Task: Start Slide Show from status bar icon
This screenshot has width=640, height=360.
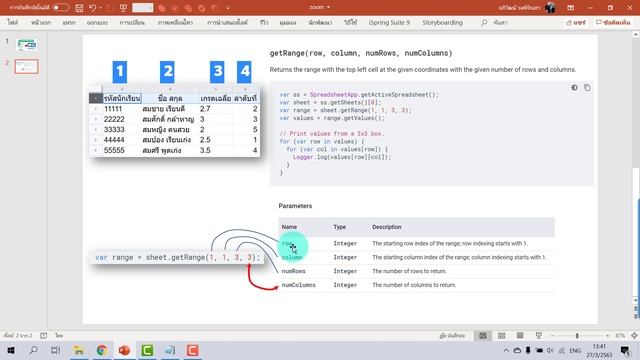Action: coord(539,336)
